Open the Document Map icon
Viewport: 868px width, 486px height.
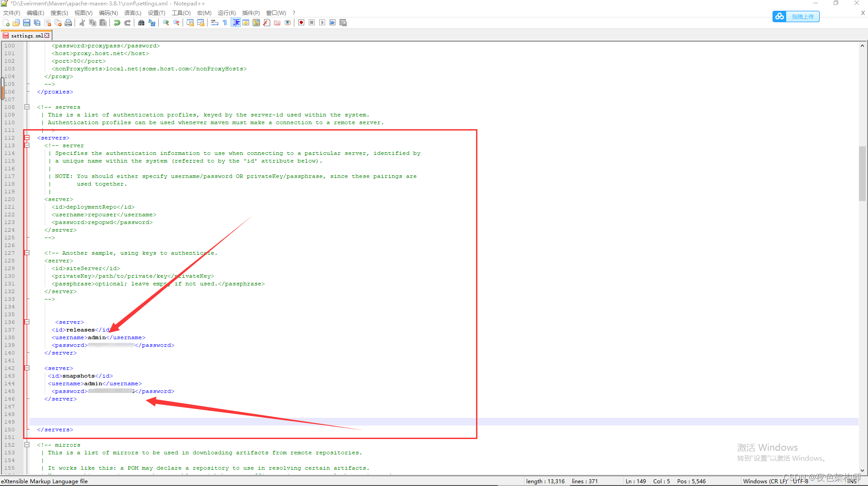[256, 23]
